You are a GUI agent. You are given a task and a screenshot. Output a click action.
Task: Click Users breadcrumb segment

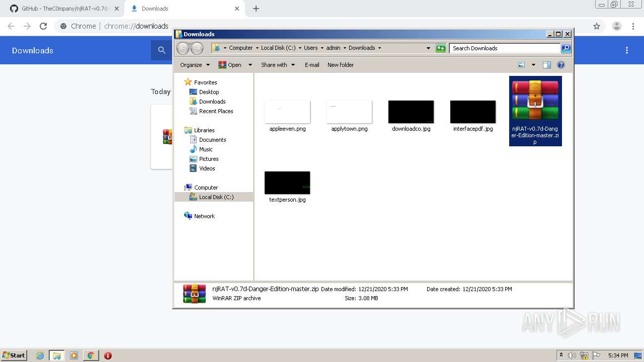click(x=310, y=48)
